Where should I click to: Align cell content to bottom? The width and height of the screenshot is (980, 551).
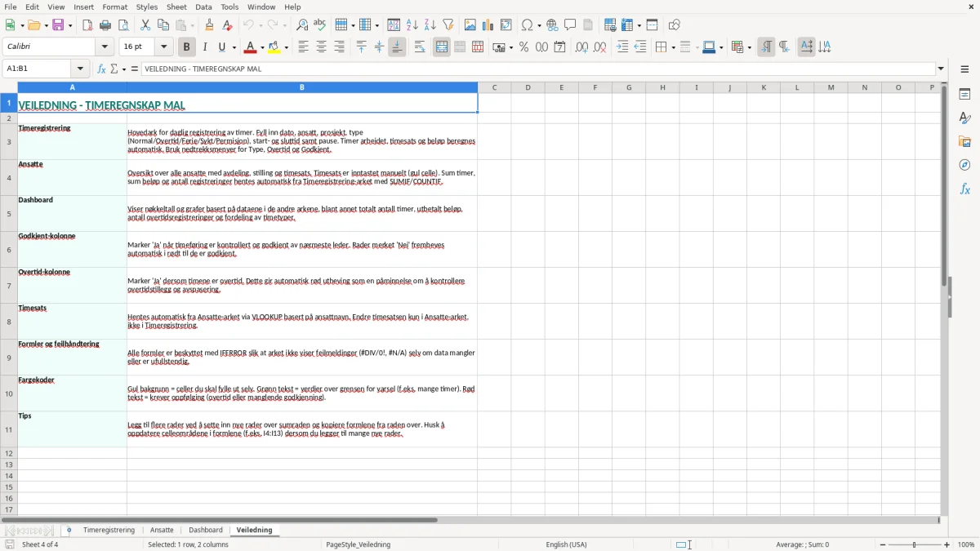[397, 47]
